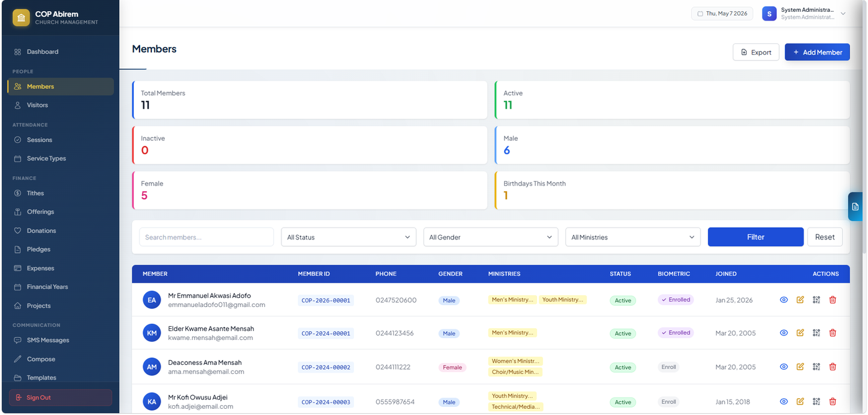868x415 pixels.
Task: Delete member Mr Kofi Owusu Adjei
Action: coord(833,401)
